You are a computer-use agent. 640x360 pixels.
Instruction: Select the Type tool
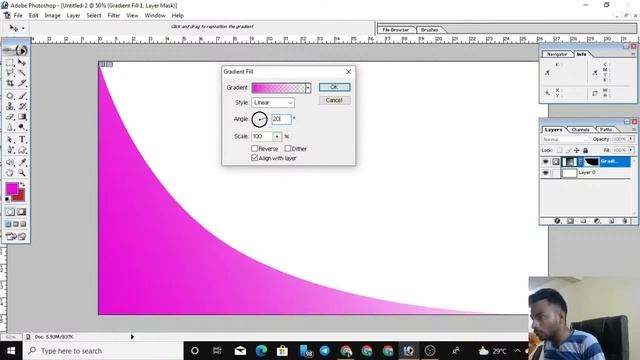[22, 140]
